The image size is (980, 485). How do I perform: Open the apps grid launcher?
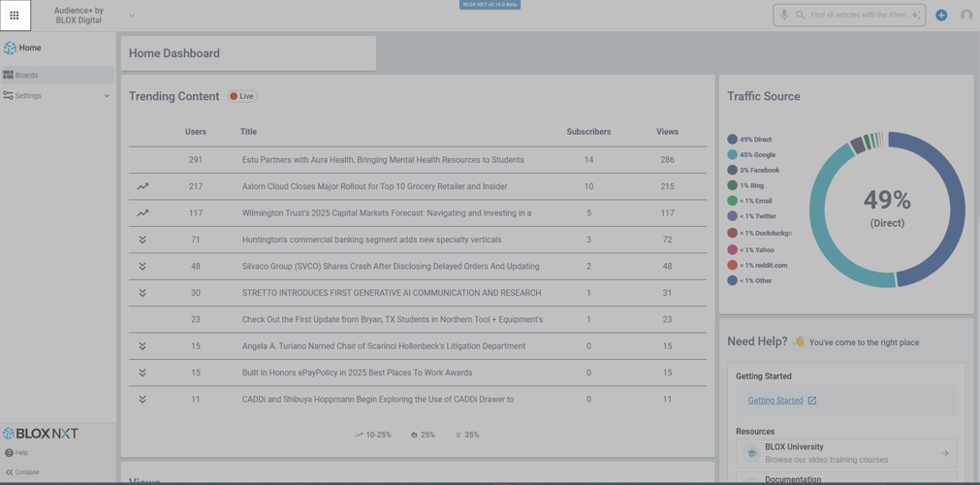[x=15, y=16]
